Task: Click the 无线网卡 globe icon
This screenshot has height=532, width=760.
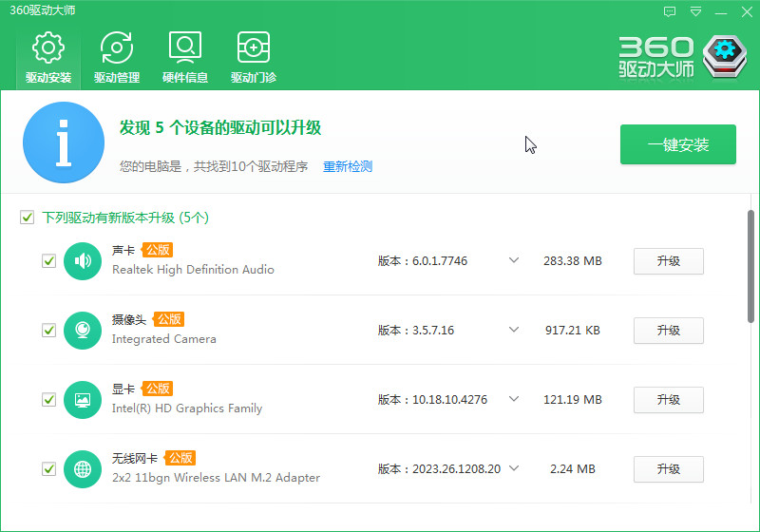Action: click(x=83, y=469)
